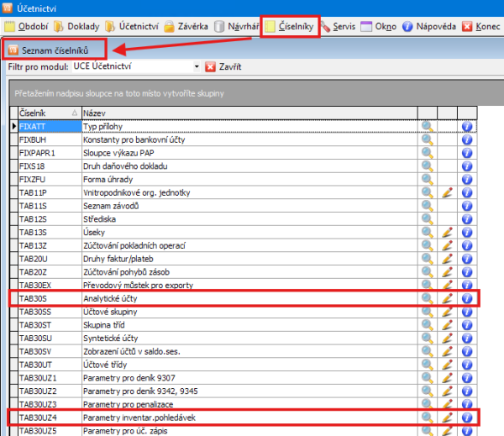The image size is (504, 436).
Task: View TAB13S Úseky using magnifier icon
Action: coord(428,232)
